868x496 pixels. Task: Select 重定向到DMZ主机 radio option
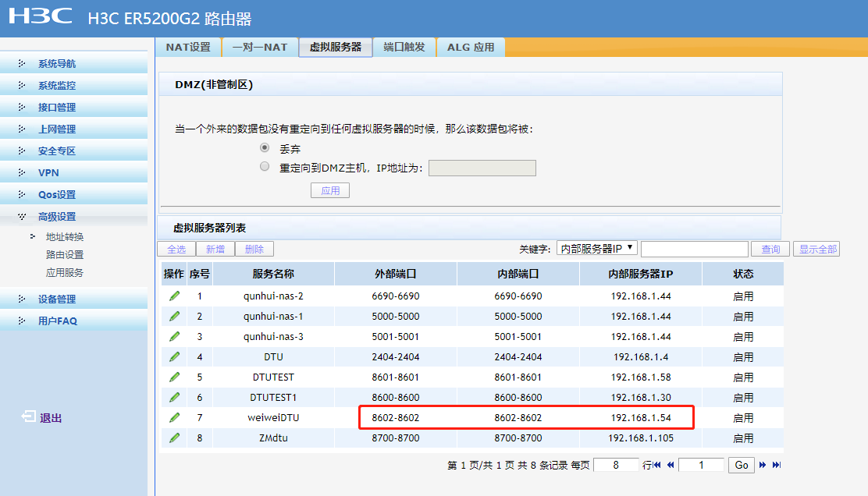(x=265, y=166)
